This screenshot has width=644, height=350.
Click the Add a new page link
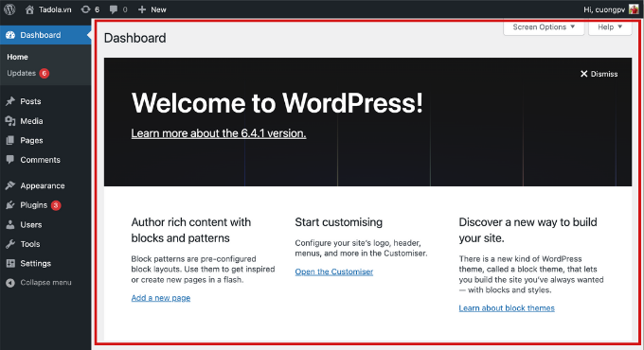[161, 298]
